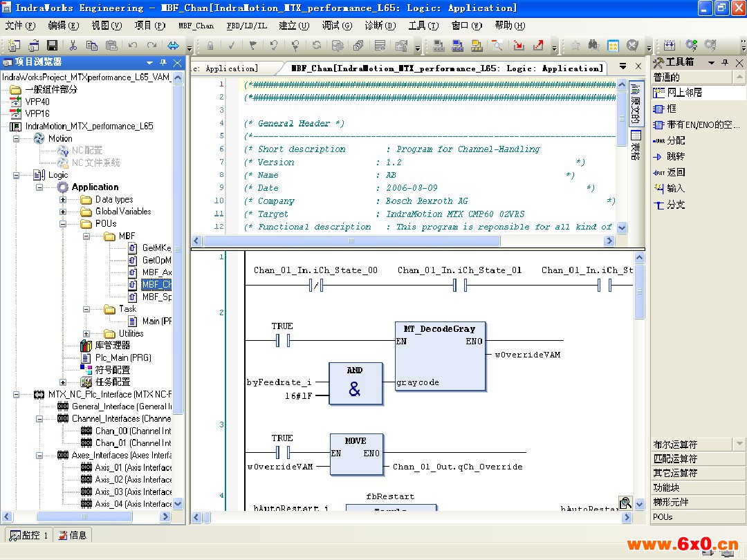
Task: Switch declaration view to 表格 mode
Action: coord(636,146)
